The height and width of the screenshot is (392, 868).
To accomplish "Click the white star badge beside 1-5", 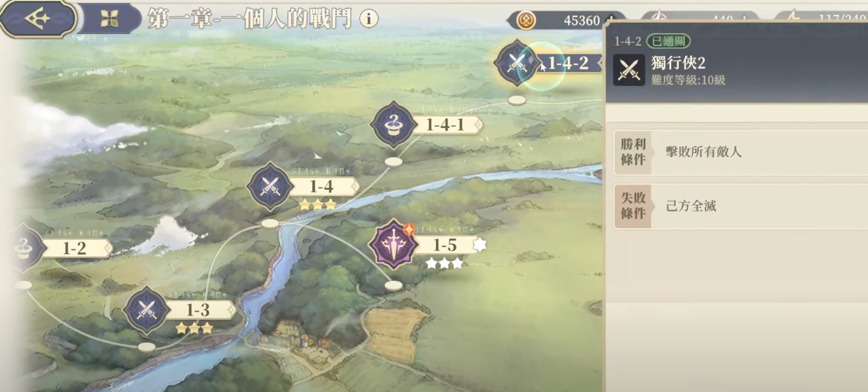I will 479,244.
